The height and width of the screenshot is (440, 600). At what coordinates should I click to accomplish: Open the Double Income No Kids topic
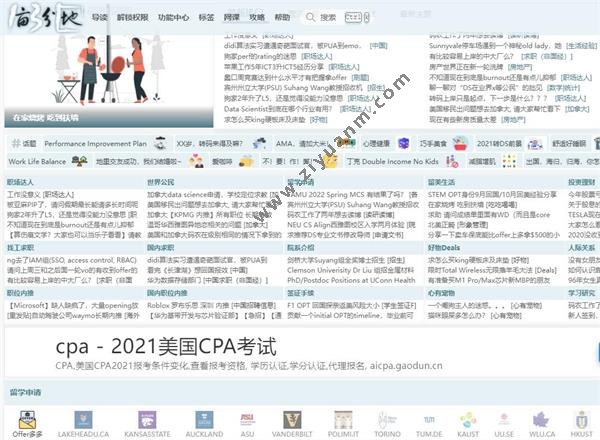pos(392,161)
